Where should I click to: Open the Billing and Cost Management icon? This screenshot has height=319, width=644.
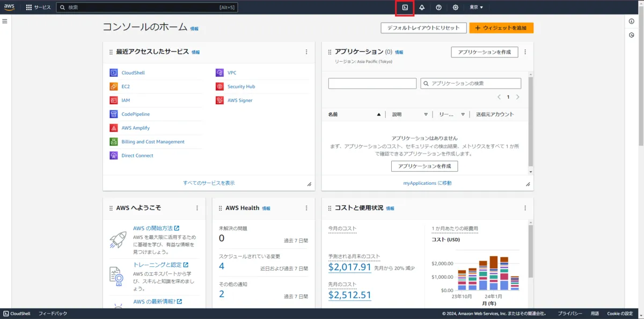[113, 142]
